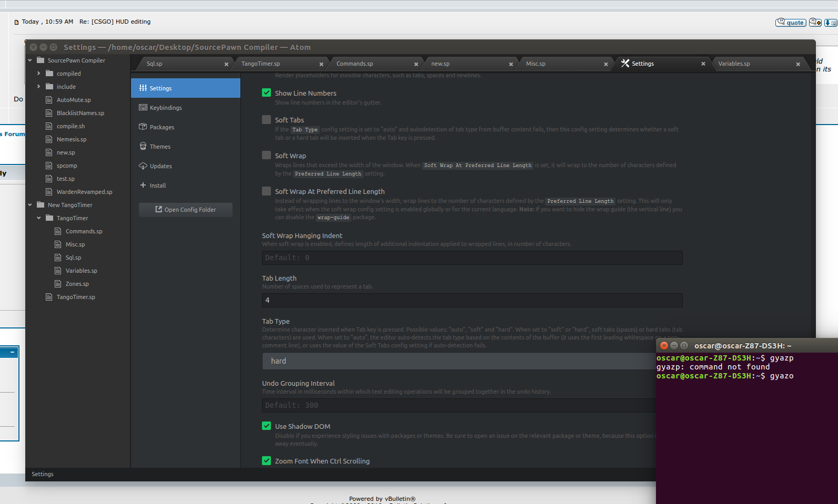Collapse the TangoTimer subfolder
Screen dimensions: 838x504
coord(39,218)
